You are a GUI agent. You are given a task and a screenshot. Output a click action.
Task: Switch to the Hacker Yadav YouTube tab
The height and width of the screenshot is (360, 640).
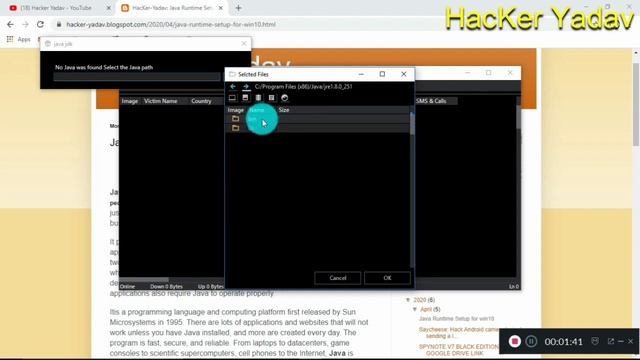pos(56,8)
